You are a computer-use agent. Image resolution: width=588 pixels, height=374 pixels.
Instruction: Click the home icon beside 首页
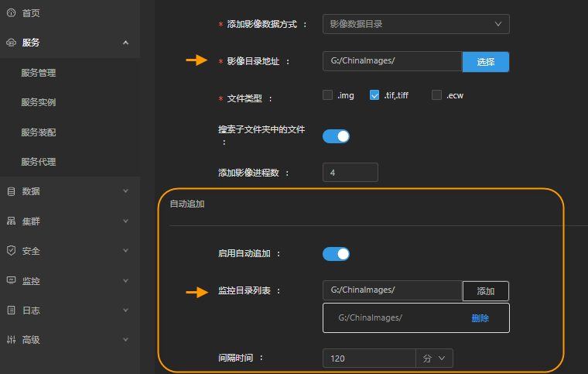pyautogui.click(x=11, y=13)
